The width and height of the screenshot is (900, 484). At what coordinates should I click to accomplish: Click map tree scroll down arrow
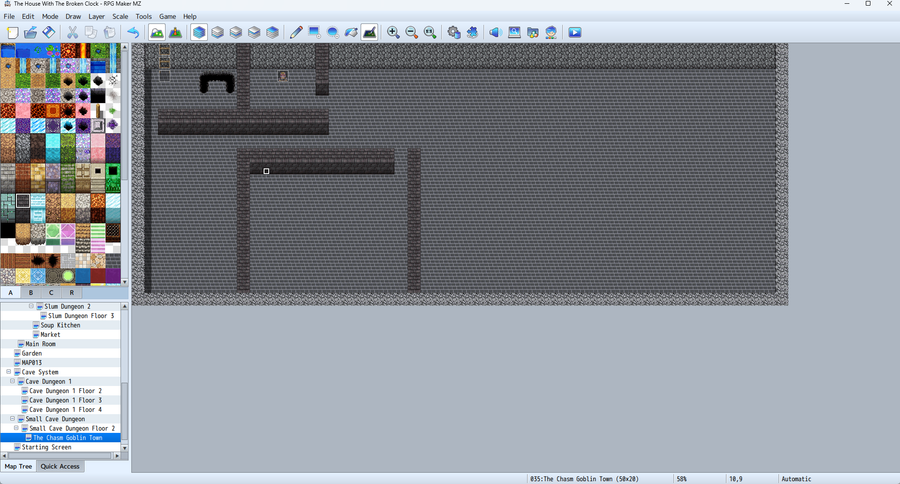(x=125, y=448)
